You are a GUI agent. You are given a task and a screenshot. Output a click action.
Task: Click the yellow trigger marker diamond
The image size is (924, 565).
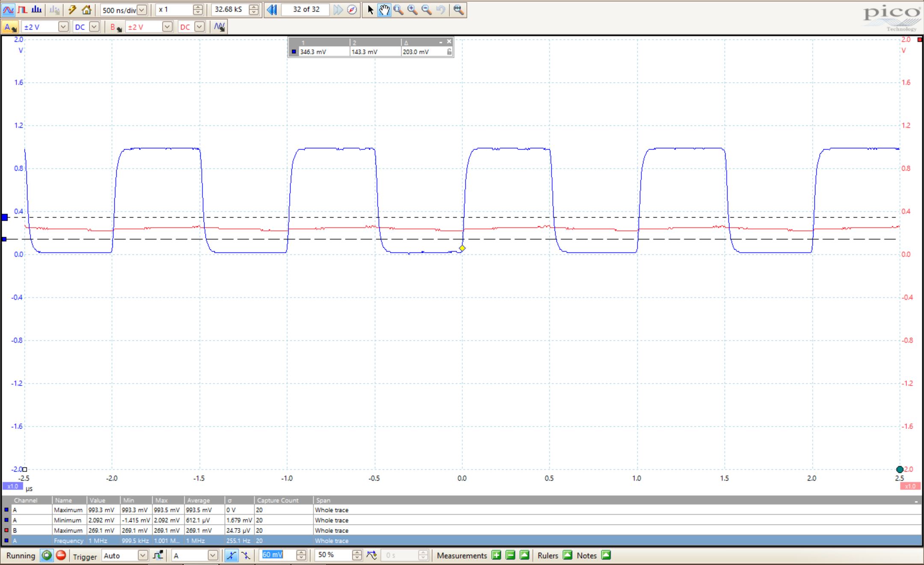(462, 248)
